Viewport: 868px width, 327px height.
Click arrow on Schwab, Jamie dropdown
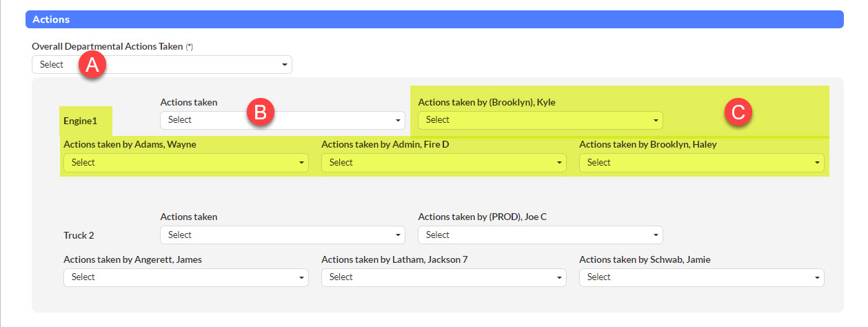[818, 278]
